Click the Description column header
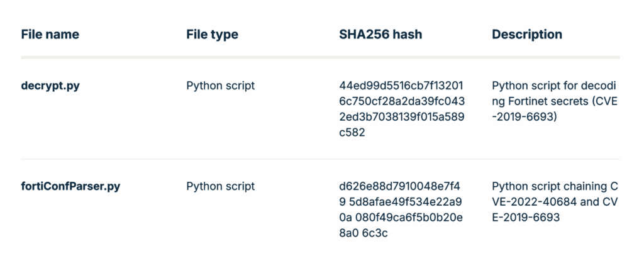 coord(527,35)
